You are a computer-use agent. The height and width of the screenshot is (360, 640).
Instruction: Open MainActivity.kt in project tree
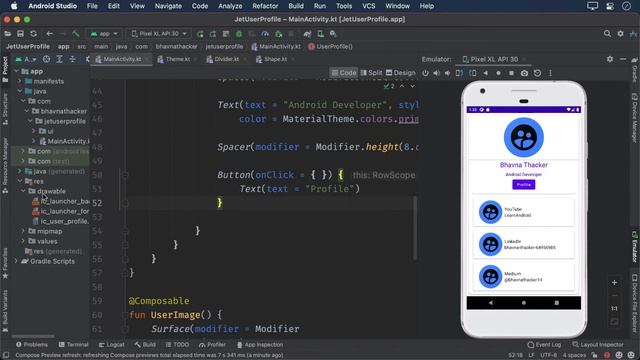tap(64, 141)
